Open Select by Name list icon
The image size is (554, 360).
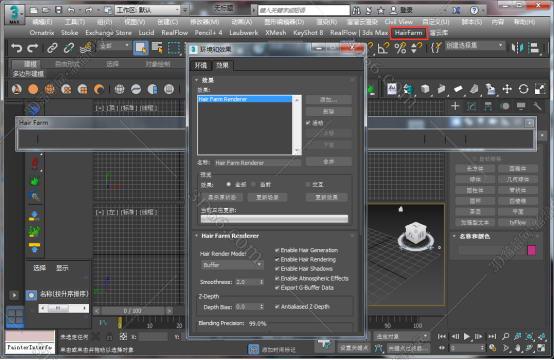coord(157,48)
